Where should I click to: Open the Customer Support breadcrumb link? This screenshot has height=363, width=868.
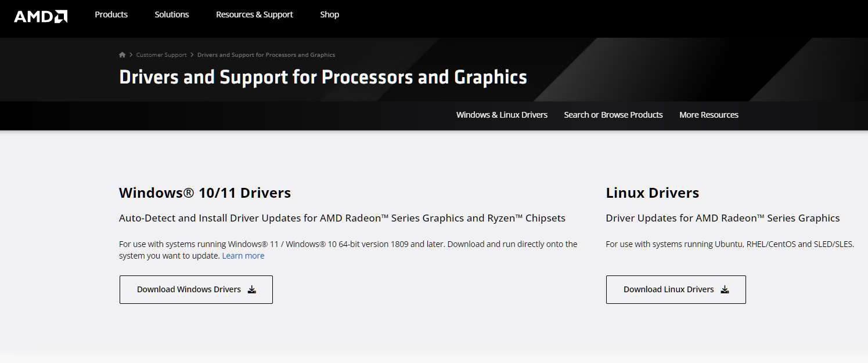click(x=161, y=55)
